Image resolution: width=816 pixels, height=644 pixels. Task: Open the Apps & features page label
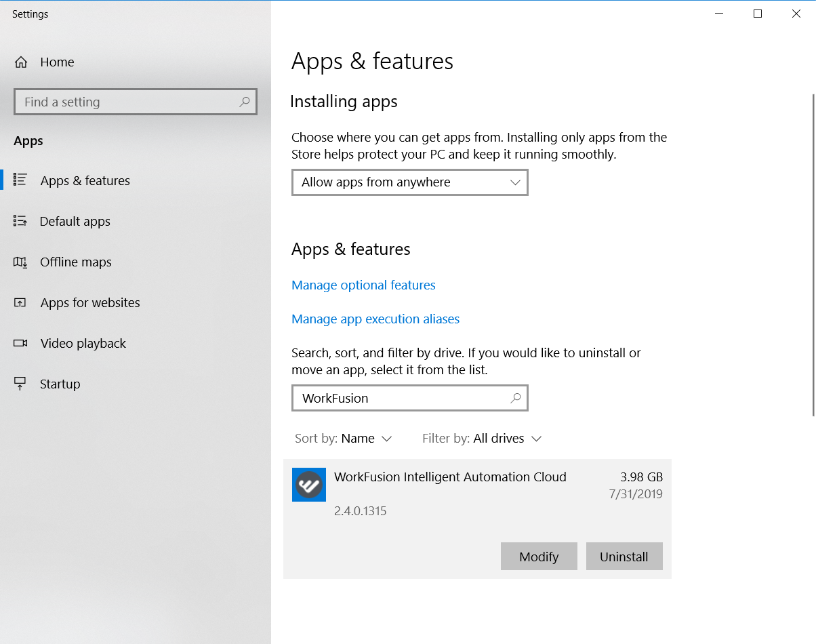[x=85, y=180]
